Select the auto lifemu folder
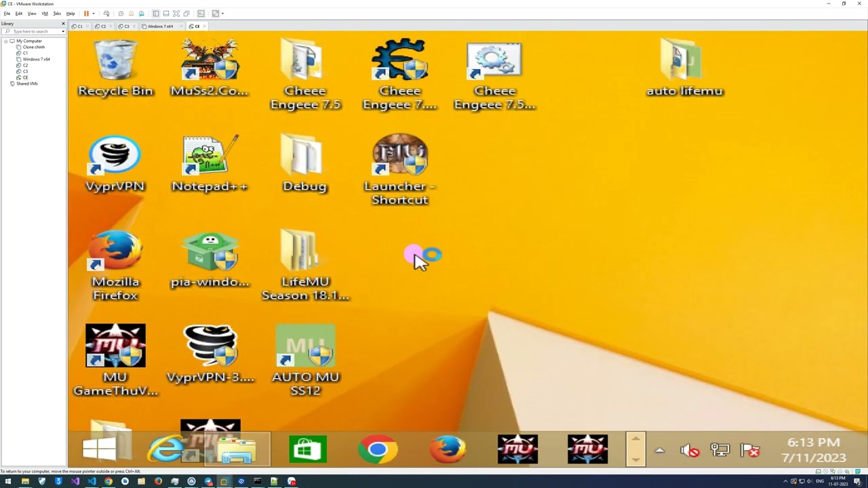This screenshot has width=868, height=488. (x=684, y=68)
